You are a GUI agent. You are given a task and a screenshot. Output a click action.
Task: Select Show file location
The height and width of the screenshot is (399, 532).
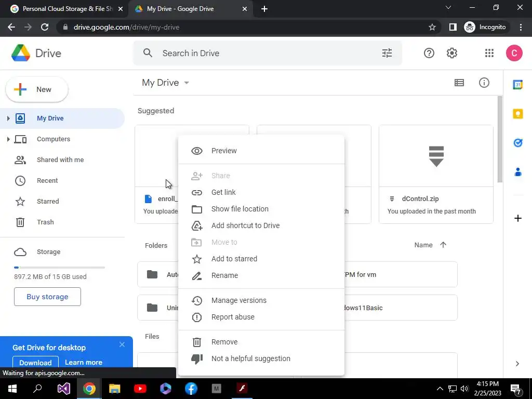click(261, 209)
